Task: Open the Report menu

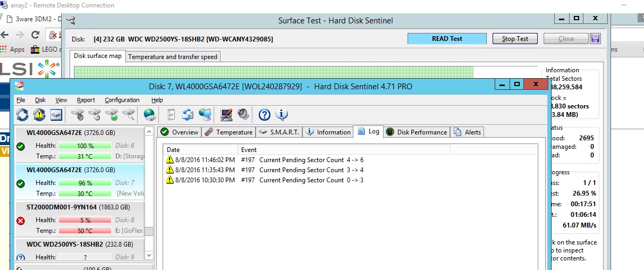Action: [x=86, y=100]
